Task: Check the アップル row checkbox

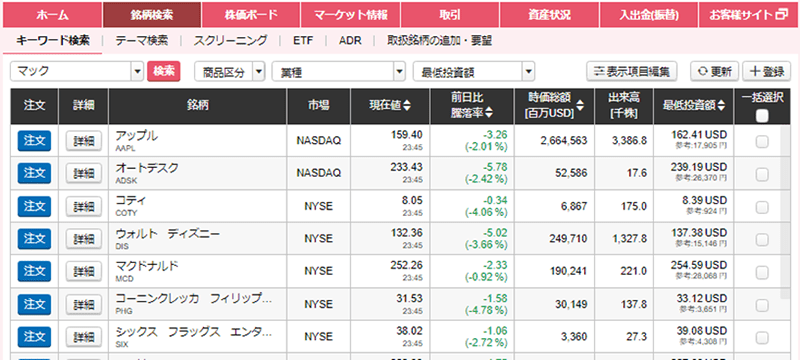Action: [x=762, y=142]
